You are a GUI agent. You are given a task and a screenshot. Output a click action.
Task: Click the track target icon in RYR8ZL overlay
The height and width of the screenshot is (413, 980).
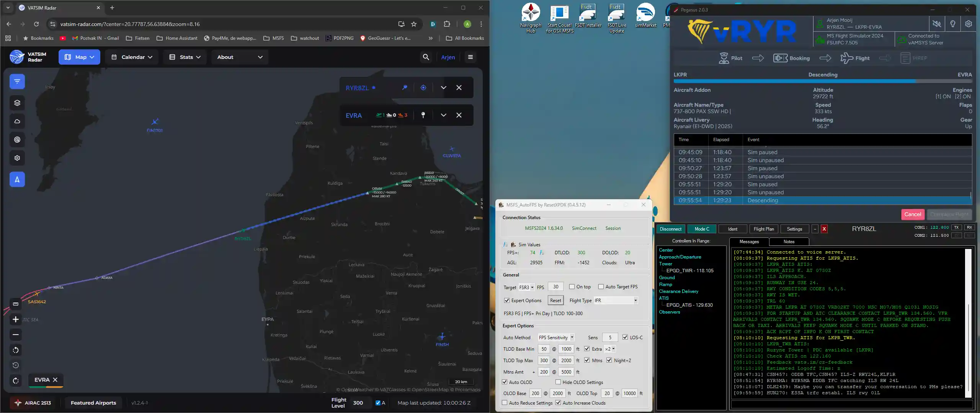(423, 88)
